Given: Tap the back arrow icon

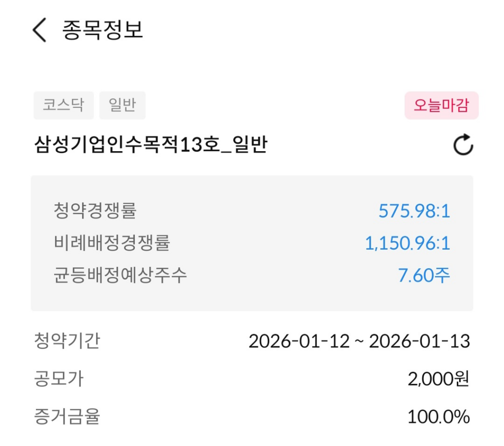Looking at the screenshot, I should point(39,30).
